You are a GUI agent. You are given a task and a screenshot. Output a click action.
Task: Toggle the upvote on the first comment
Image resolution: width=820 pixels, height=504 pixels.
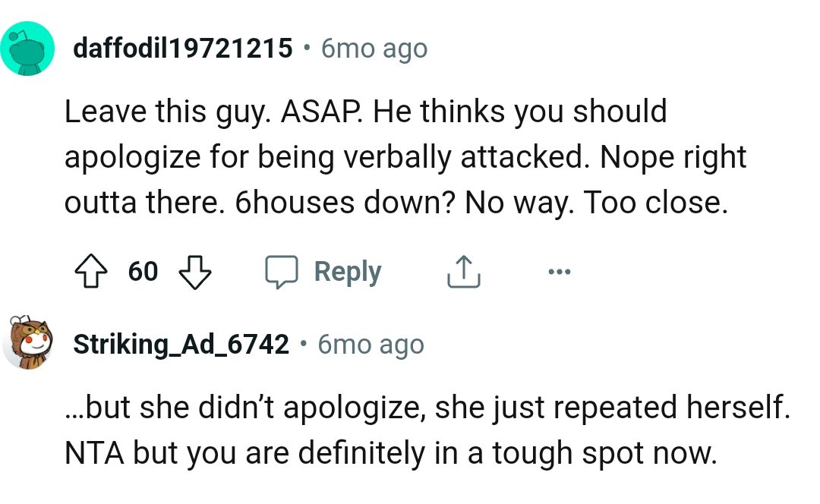click(91, 271)
